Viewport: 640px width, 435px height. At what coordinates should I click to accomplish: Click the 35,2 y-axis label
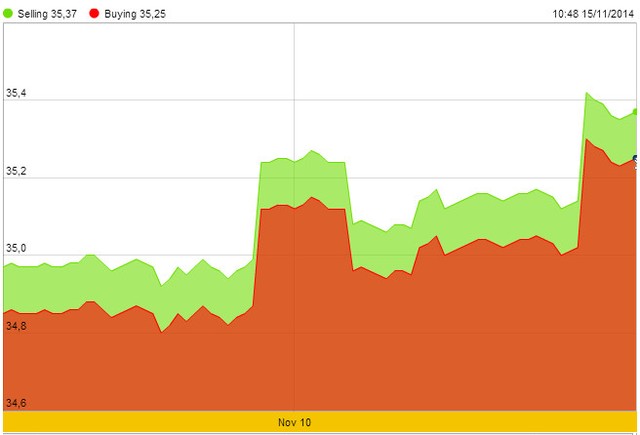(x=16, y=172)
